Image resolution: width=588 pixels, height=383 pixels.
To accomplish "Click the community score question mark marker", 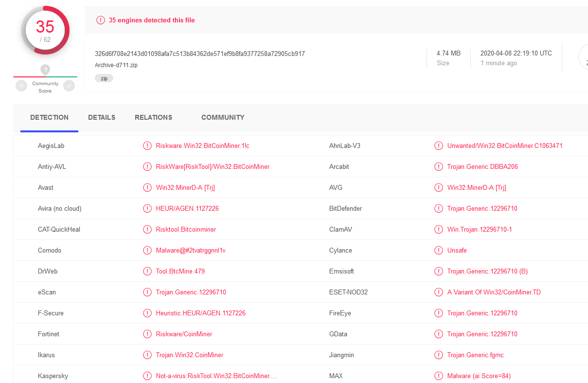I will [45, 70].
